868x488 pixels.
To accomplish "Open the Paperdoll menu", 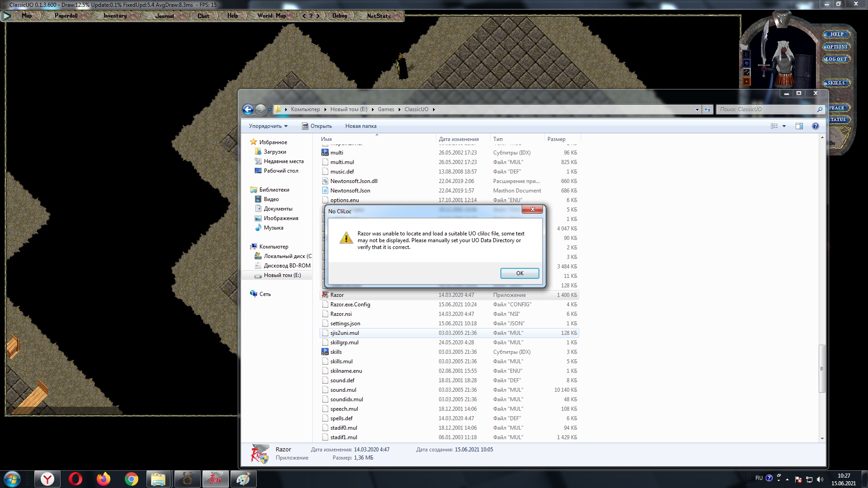I will pyautogui.click(x=66, y=16).
